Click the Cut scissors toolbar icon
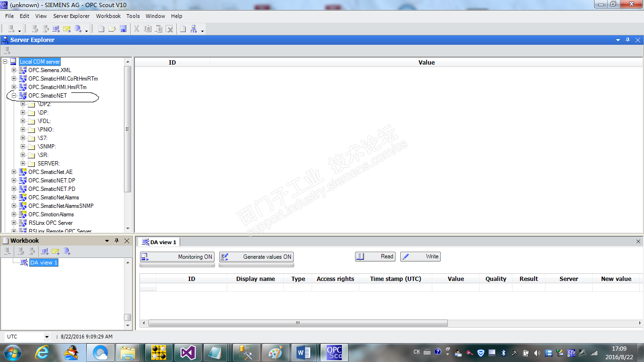The image size is (644, 362). (x=137, y=29)
